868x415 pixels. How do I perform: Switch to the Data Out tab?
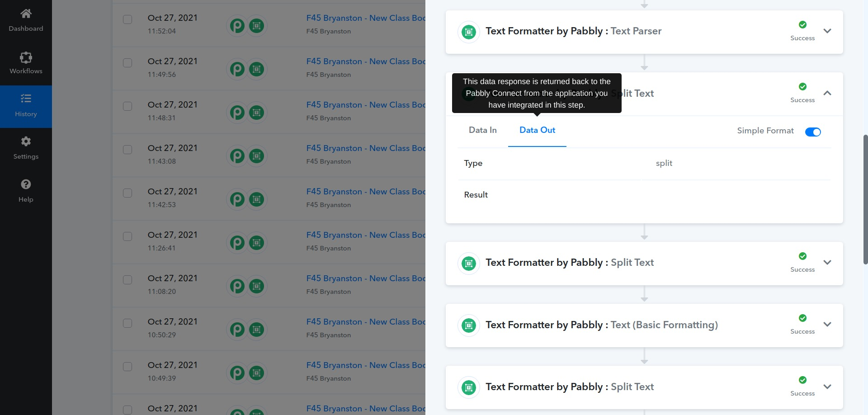(537, 130)
